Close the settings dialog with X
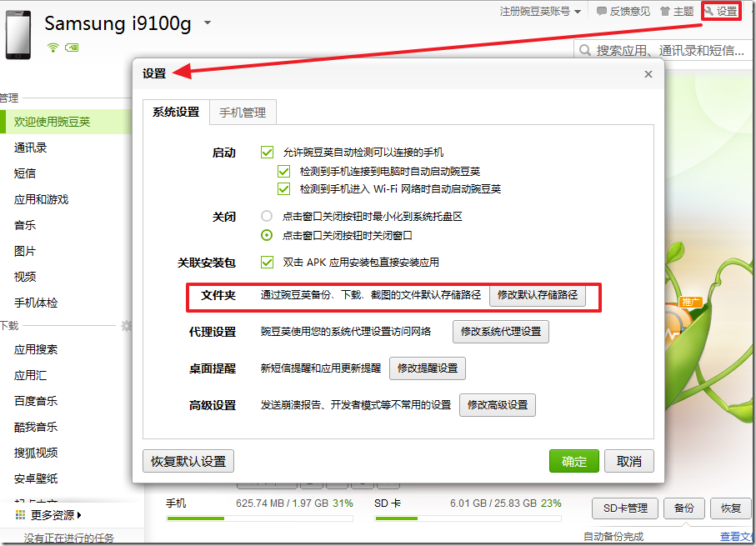Viewport: 756px width, 546px height. point(648,74)
